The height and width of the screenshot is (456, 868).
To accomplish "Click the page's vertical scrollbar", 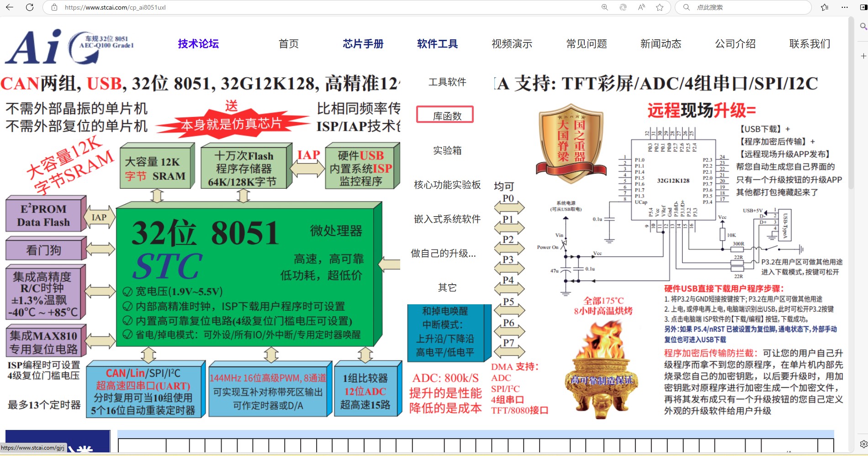I will 851,103.
